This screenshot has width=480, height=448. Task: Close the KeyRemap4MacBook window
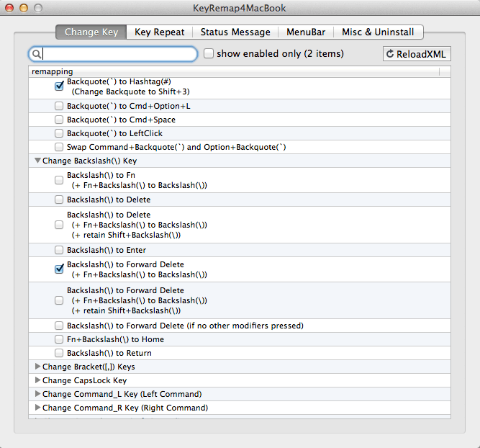[x=9, y=8]
